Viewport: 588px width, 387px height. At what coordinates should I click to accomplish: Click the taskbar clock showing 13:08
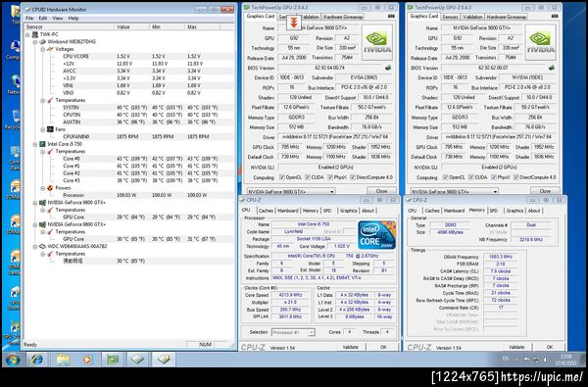(x=566, y=360)
